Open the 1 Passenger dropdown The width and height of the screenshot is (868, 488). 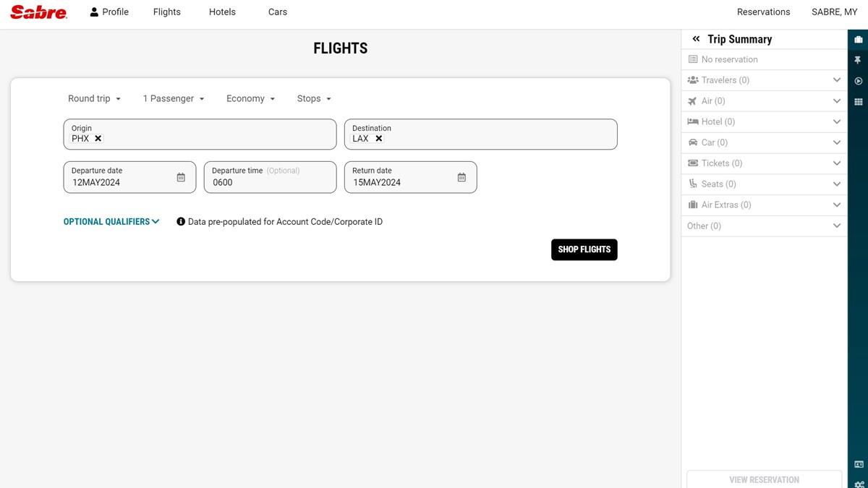(174, 99)
